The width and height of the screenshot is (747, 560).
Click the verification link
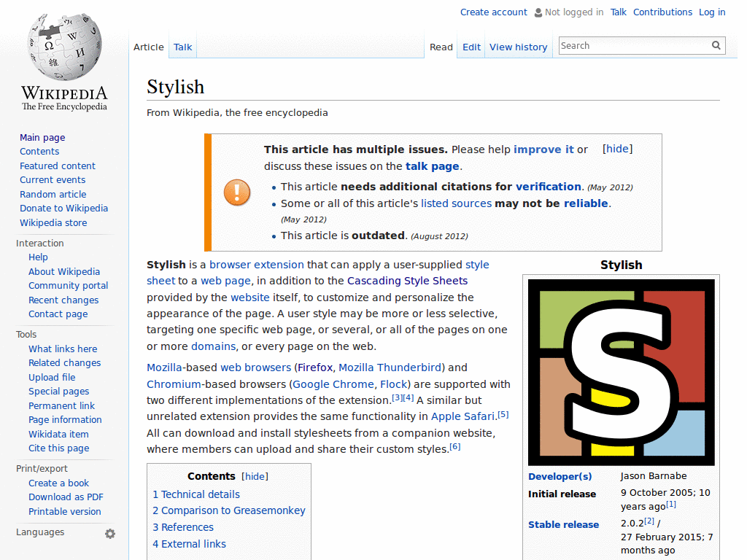[549, 187]
